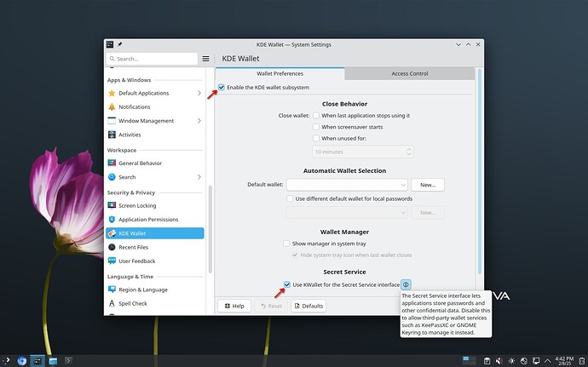This screenshot has height=367, width=588.
Task: Expand the Search category chevron
Action: [x=199, y=177]
